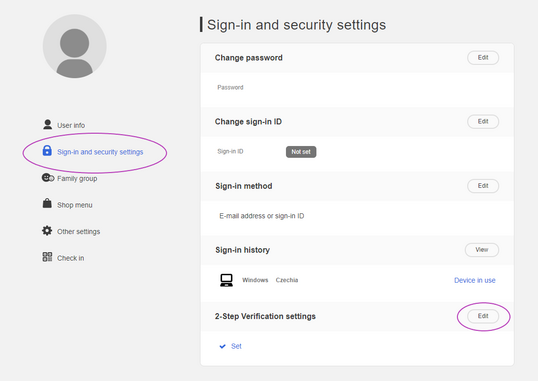Screen dimensions: 538x381
Task: Click the blue Set status link
Action: pyautogui.click(x=236, y=346)
